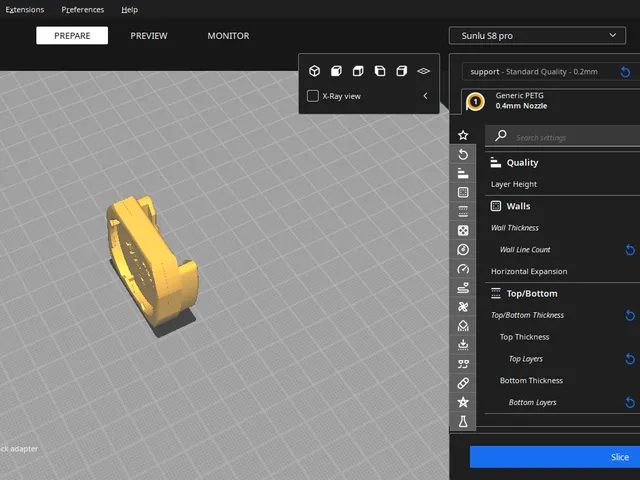
Task: Jump to the Speed gauge sidebar icon
Action: point(463,269)
